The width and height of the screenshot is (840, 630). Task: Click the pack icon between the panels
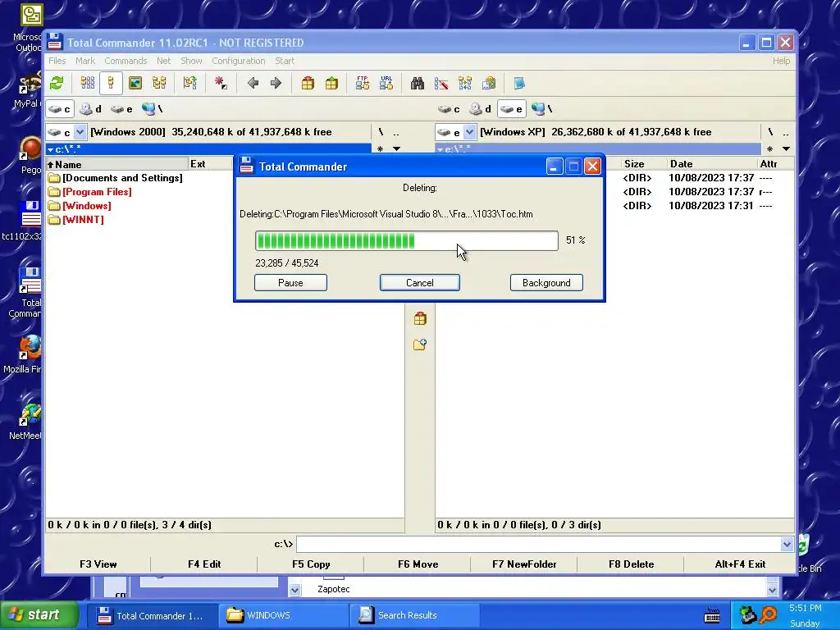pos(420,319)
